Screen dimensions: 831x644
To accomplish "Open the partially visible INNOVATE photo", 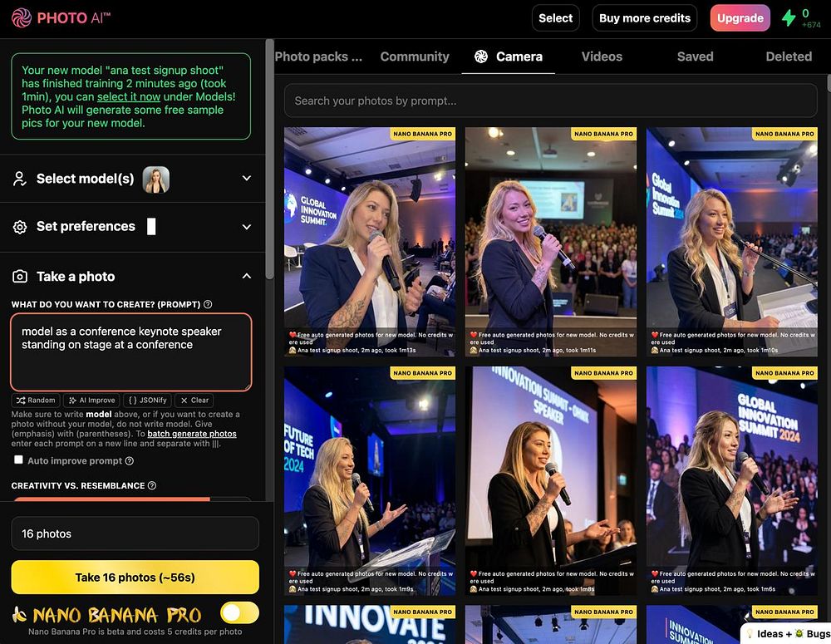I will [370, 624].
